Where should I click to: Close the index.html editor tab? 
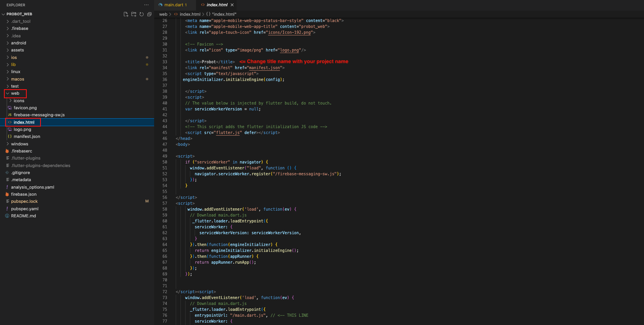pyautogui.click(x=232, y=5)
